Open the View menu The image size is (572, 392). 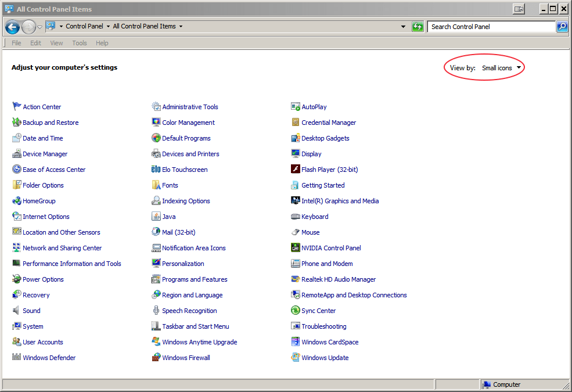pyautogui.click(x=56, y=43)
